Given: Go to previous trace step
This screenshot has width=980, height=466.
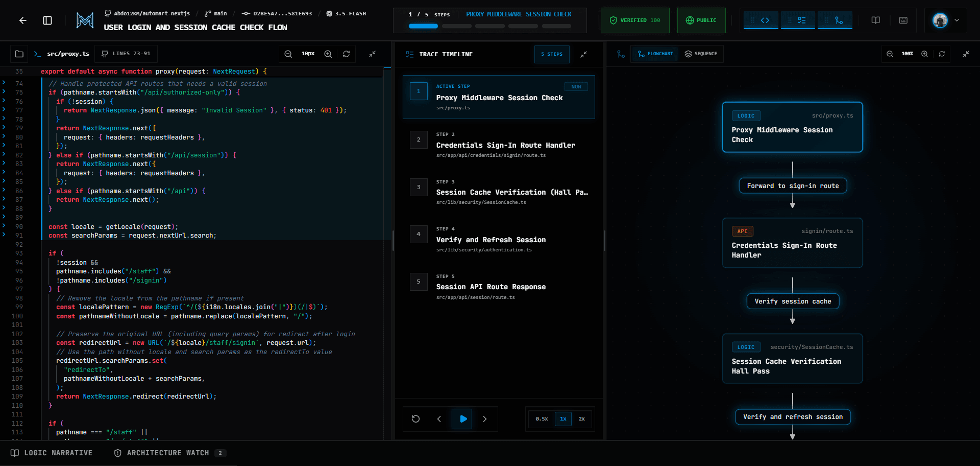Looking at the screenshot, I should click(439, 419).
